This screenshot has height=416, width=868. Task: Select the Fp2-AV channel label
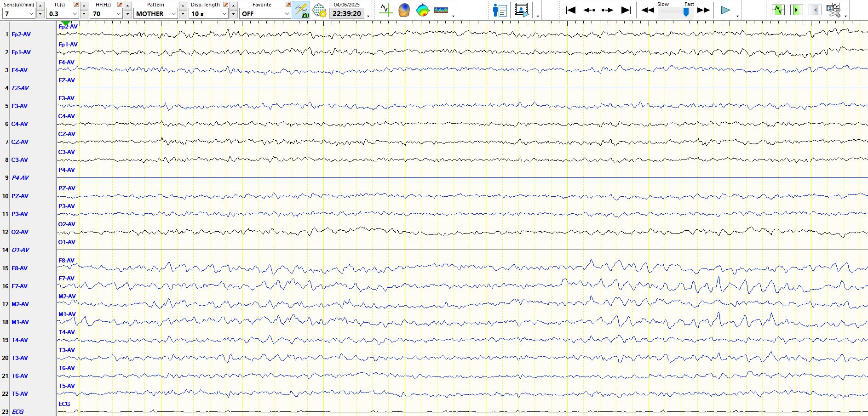pyautogui.click(x=21, y=34)
